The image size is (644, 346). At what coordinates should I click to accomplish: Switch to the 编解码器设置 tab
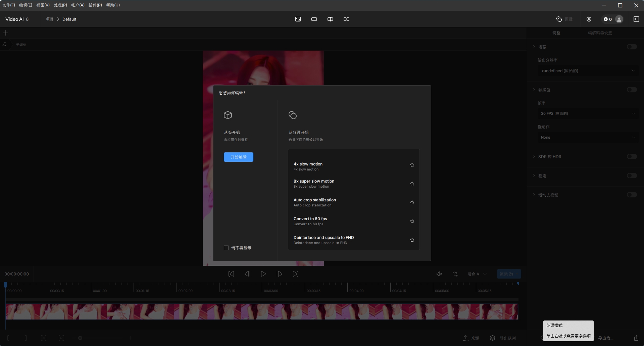(600, 33)
